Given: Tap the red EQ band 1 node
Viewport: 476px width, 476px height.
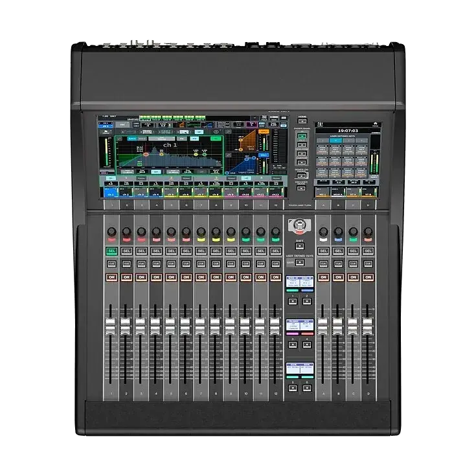Looking at the screenshot, I should (x=146, y=155).
